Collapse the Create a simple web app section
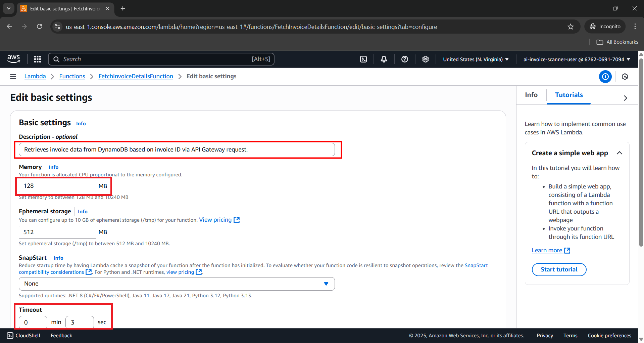Viewport: 644px width, 343px height. click(x=620, y=153)
